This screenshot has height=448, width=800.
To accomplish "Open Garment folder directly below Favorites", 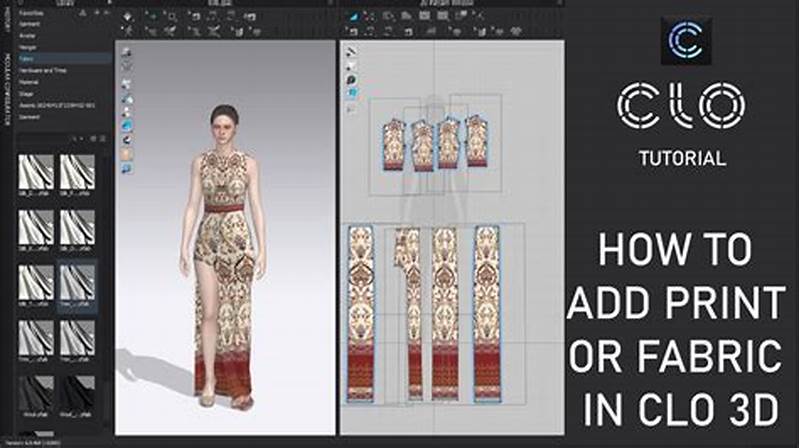I will (x=29, y=24).
